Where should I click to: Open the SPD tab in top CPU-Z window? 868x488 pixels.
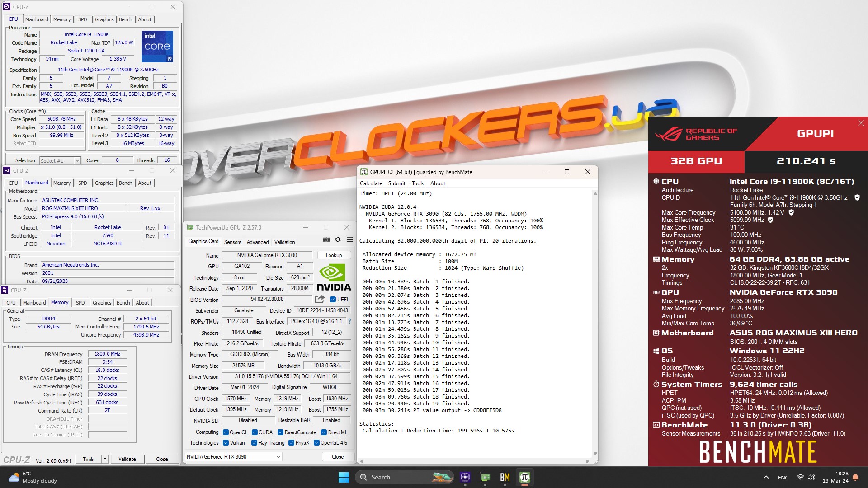(x=82, y=19)
